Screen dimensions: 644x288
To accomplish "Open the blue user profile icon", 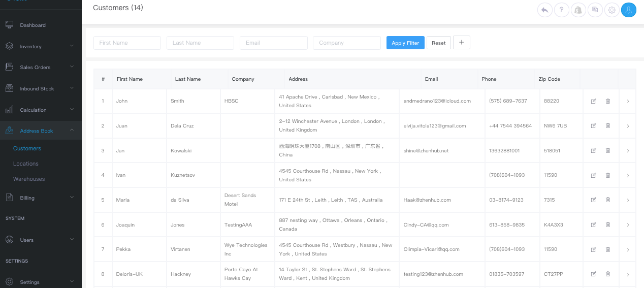I will pyautogui.click(x=629, y=10).
